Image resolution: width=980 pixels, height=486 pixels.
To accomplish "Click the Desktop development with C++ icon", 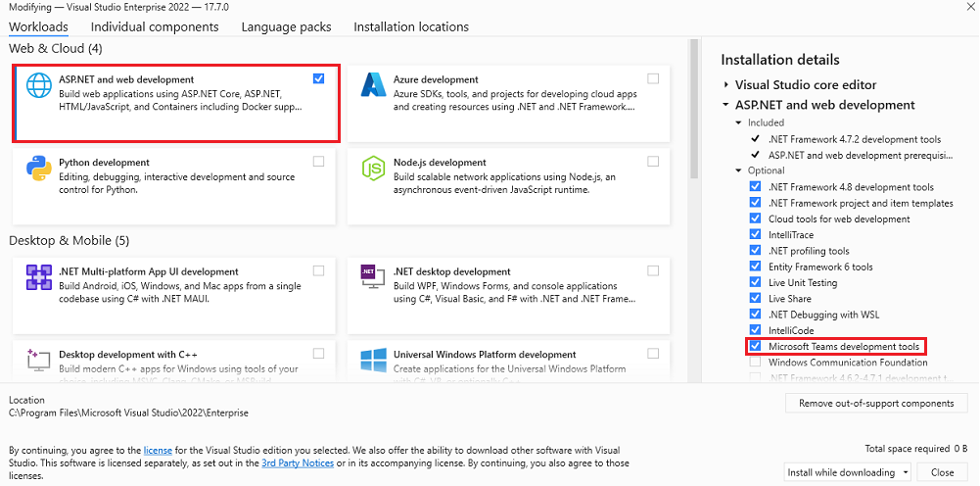I will coord(39,360).
